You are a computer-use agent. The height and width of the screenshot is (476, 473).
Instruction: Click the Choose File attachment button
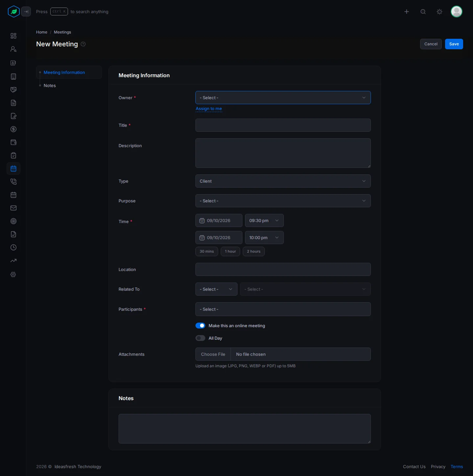tap(213, 354)
